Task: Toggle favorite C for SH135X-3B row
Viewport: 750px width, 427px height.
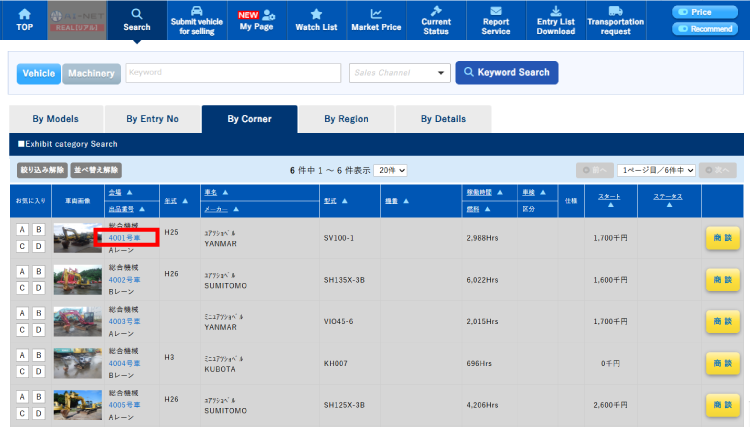Action: tap(22, 288)
